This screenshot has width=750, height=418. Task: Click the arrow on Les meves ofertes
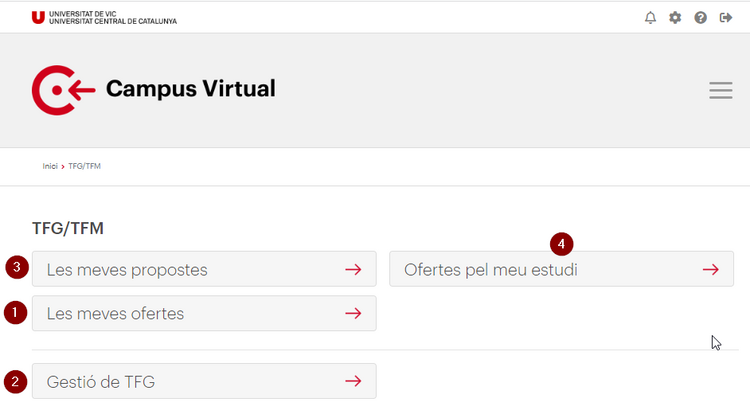353,313
